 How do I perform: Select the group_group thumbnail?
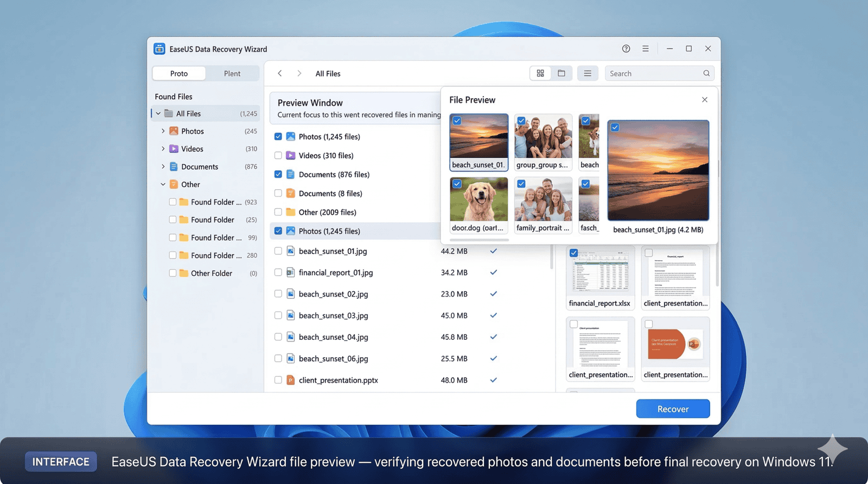[x=543, y=142]
